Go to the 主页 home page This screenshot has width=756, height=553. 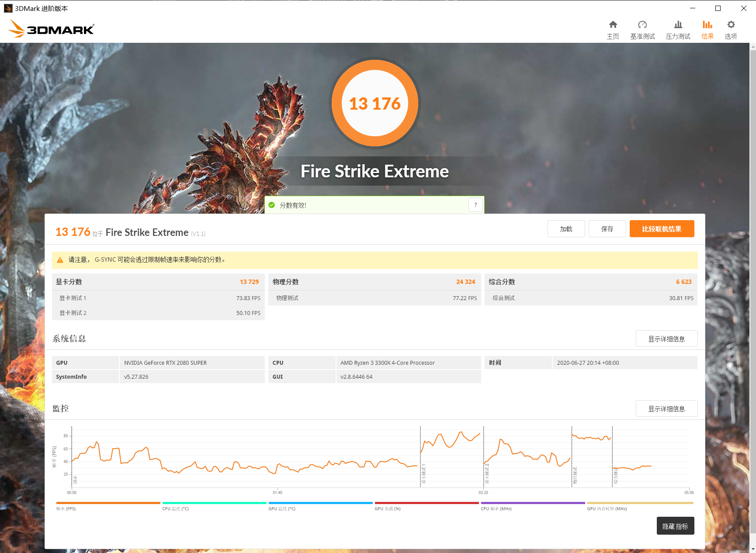click(613, 30)
